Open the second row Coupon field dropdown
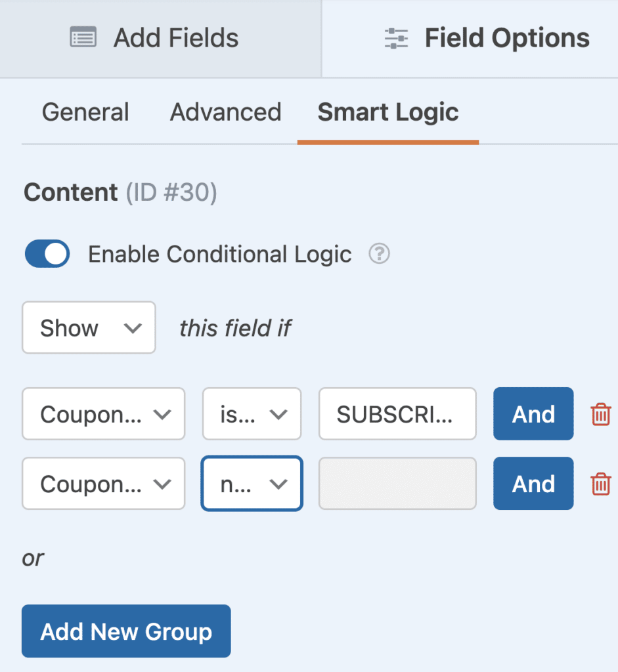This screenshot has height=672, width=618. pos(103,484)
